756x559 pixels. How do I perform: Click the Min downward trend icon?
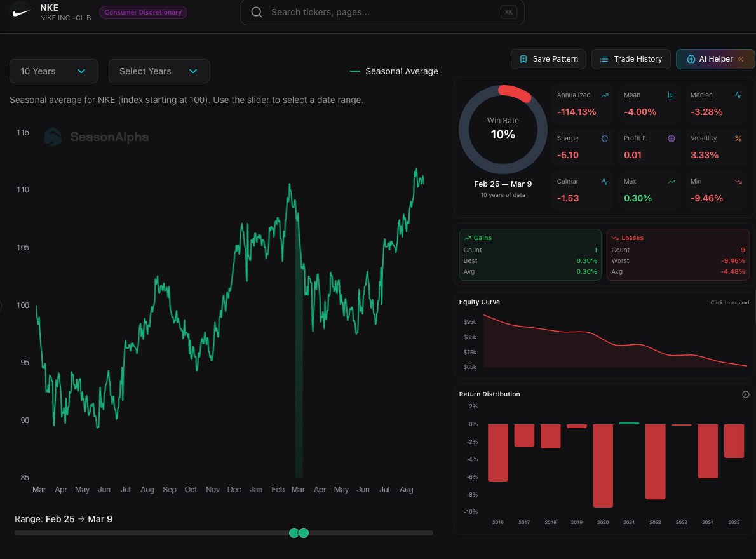point(738,182)
